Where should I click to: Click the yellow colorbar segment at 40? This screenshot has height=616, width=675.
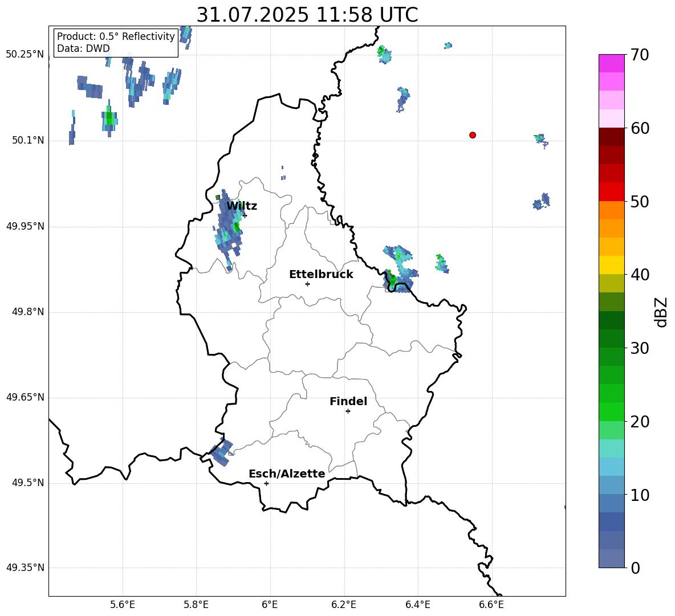(611, 265)
